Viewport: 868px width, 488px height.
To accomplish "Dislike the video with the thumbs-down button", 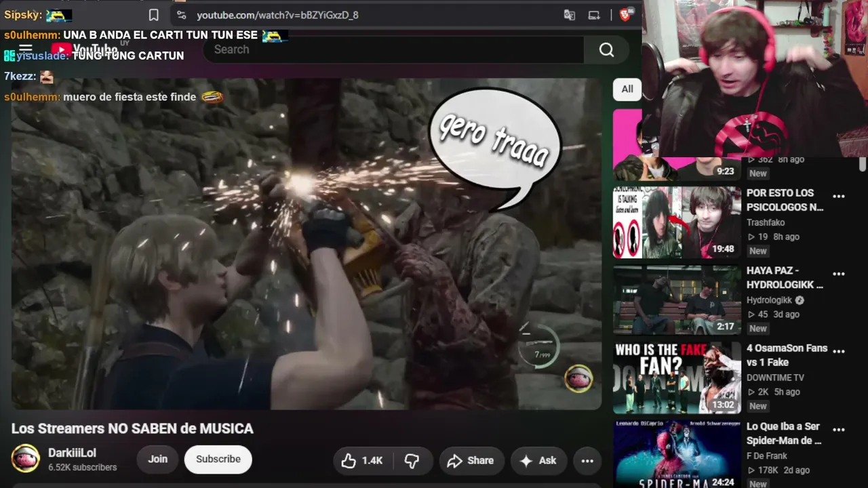I will coord(412,461).
